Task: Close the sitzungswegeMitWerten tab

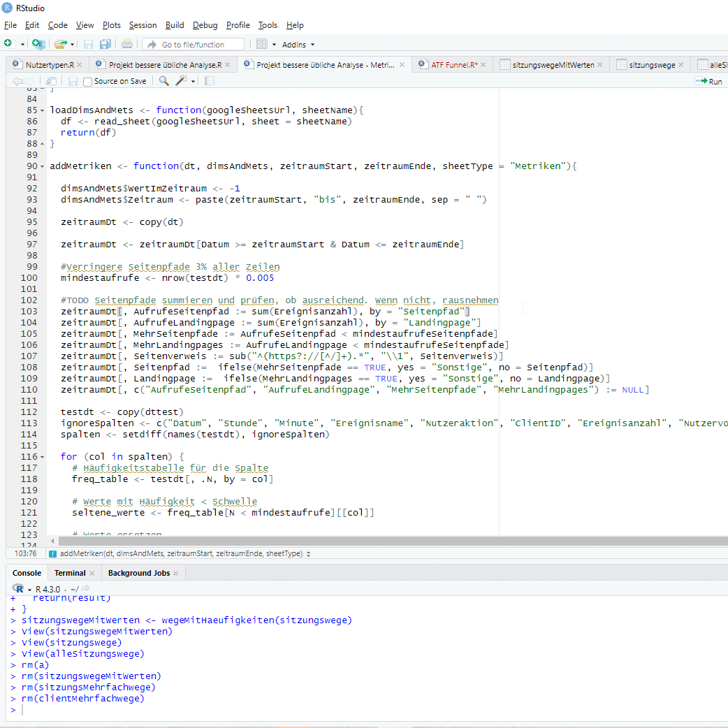Action: 600,65
